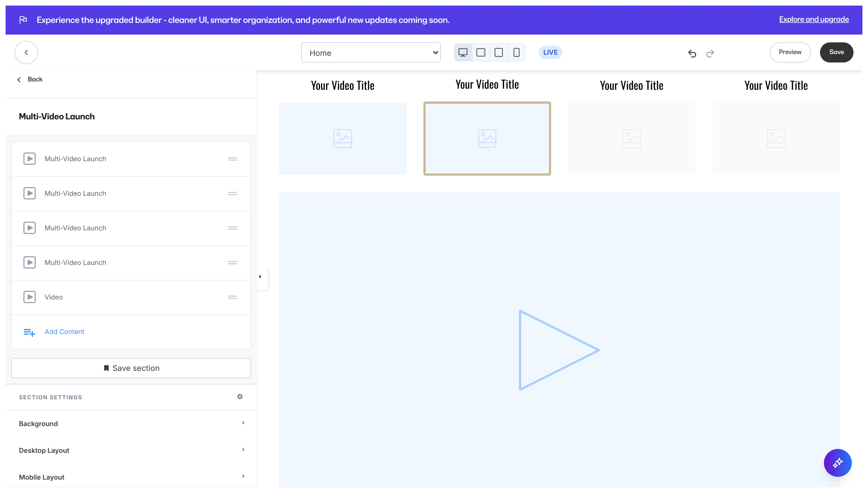Click the round back arrow button

coord(26,52)
